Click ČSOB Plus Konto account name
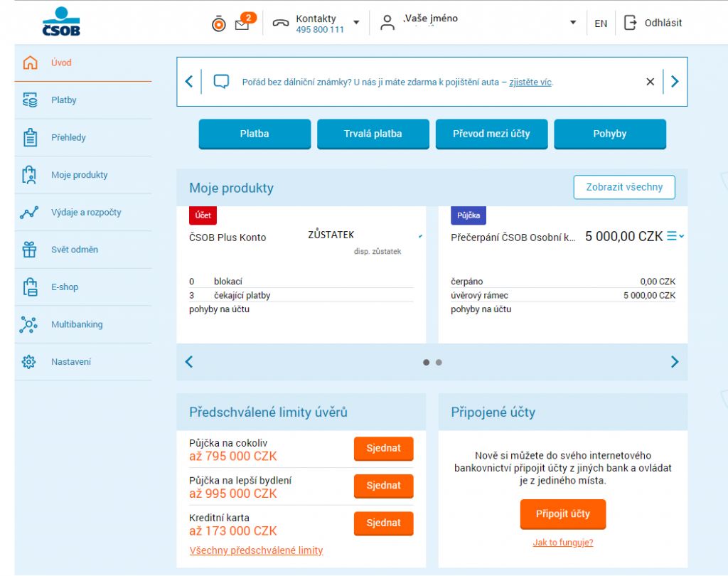 [x=227, y=238]
